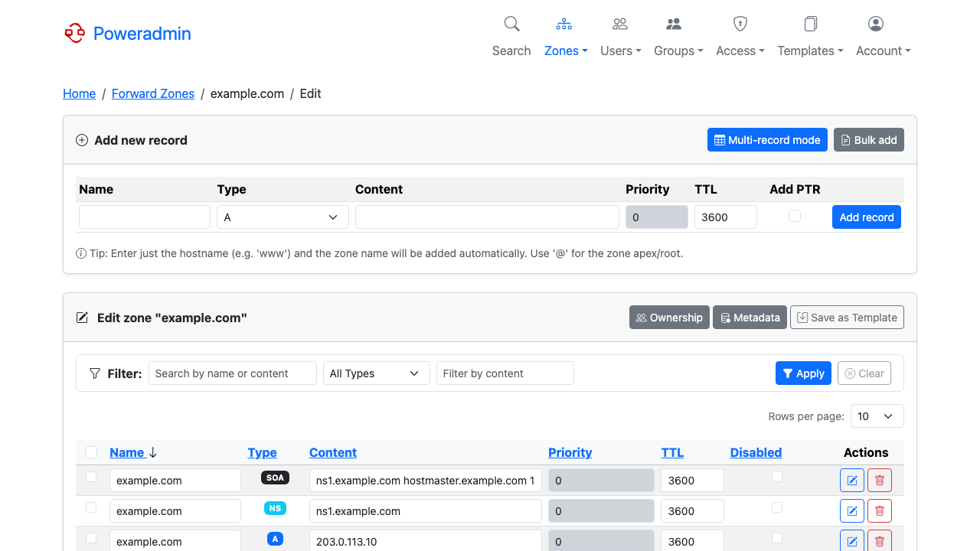The height and width of the screenshot is (551, 980).
Task: Click the Users people icon
Action: click(x=620, y=24)
